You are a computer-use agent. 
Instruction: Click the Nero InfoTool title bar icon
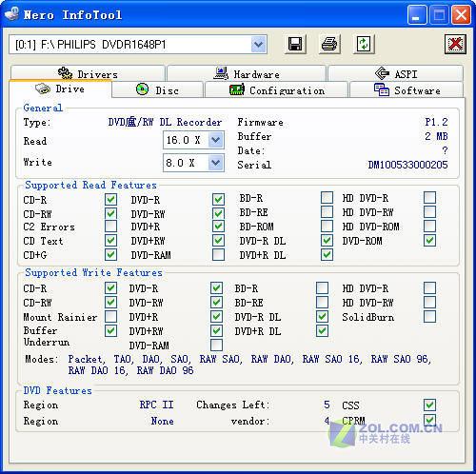[x=12, y=14]
